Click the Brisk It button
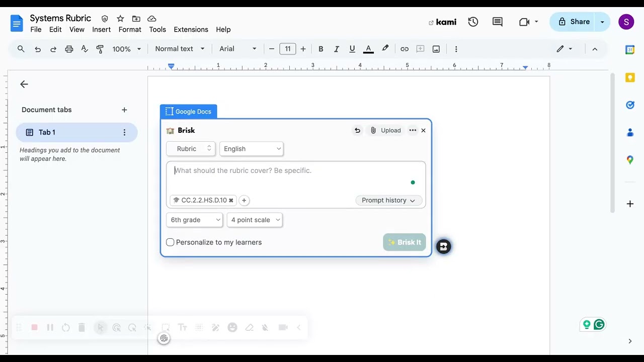Image resolution: width=644 pixels, height=362 pixels. pos(405,242)
